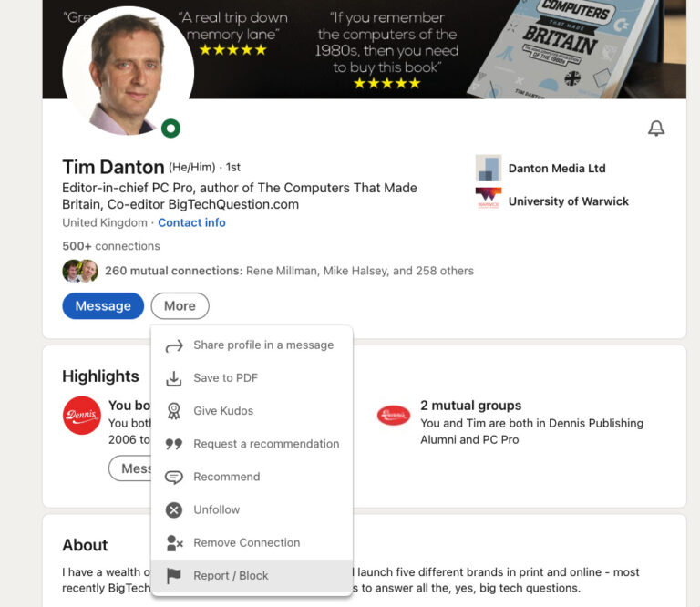Click the United Kingdom location text
The height and width of the screenshot is (607, 700).
105,222
